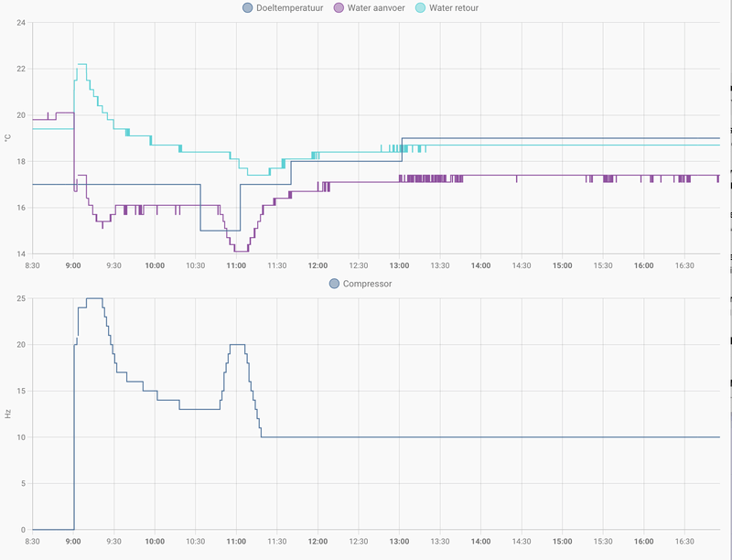This screenshot has height=560, width=732.
Task: Click the 24 value on the °C axis
Action: point(21,22)
